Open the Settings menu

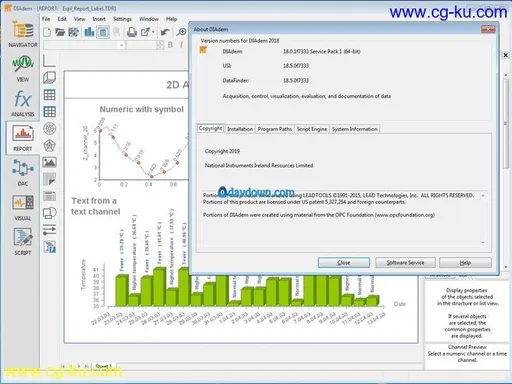pos(122,19)
